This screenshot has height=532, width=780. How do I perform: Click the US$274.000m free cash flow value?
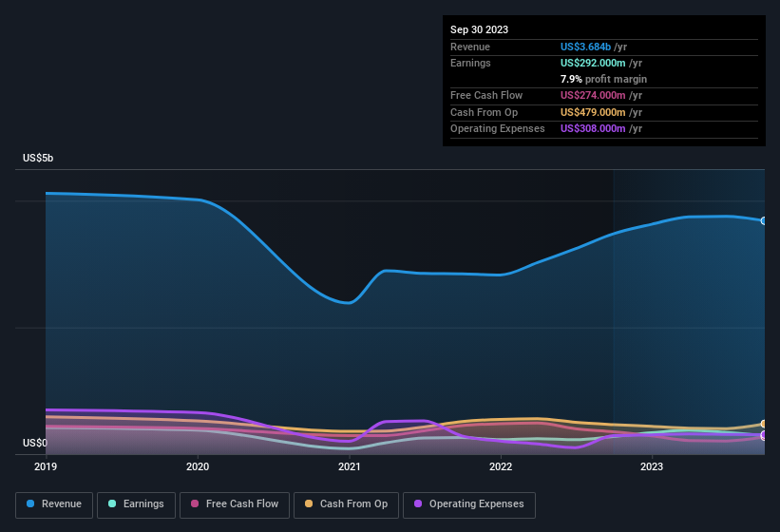[593, 95]
